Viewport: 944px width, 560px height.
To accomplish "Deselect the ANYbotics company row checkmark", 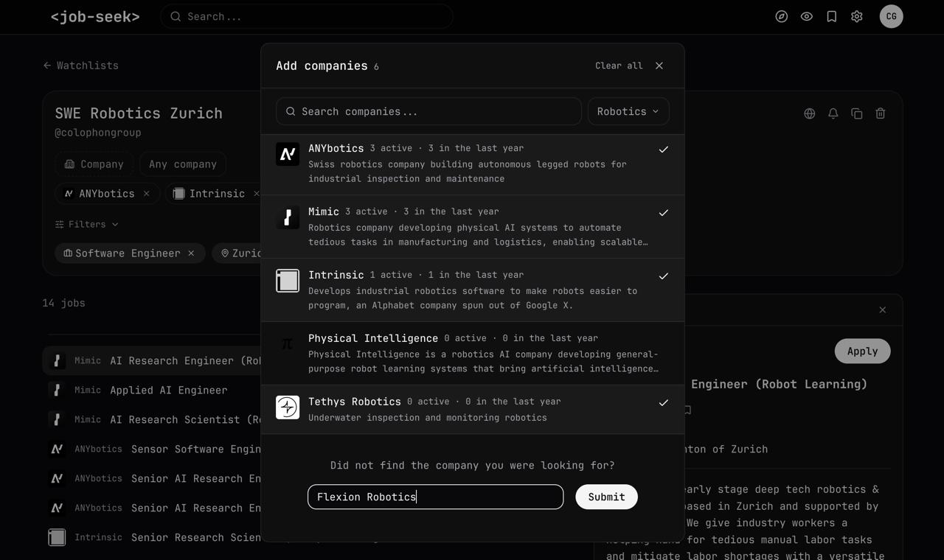I will click(664, 150).
